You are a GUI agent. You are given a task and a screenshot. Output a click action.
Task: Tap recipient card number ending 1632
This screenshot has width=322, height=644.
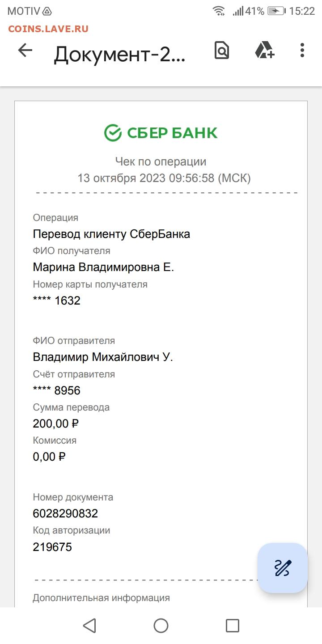tap(57, 301)
